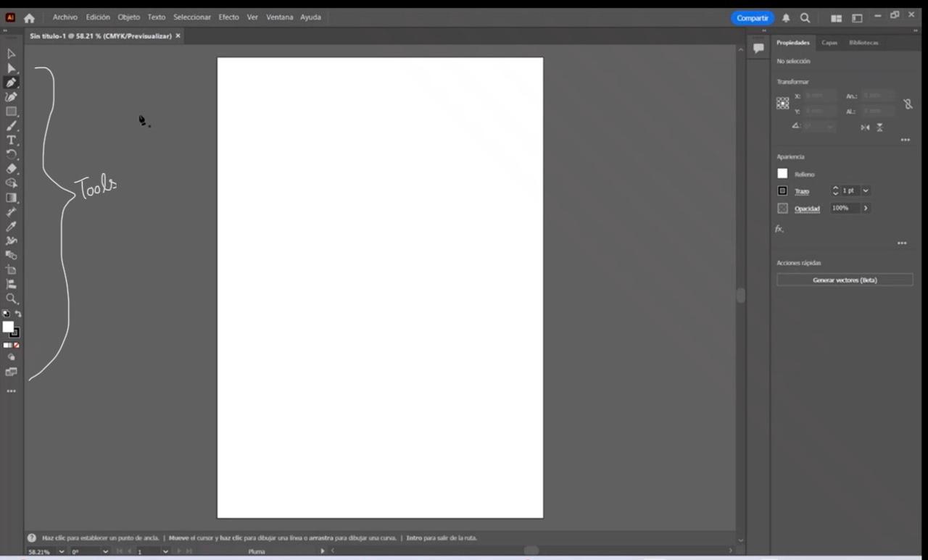Click the flip vertical icon in Transformar
The width and height of the screenshot is (928, 560).
(x=879, y=127)
